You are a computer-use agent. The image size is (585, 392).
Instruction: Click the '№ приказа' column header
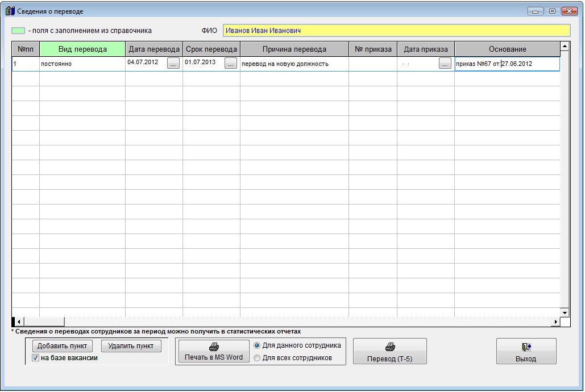point(373,49)
